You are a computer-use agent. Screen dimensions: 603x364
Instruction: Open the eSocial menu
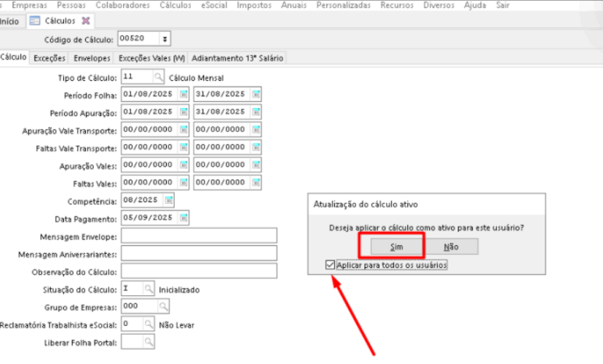click(214, 5)
